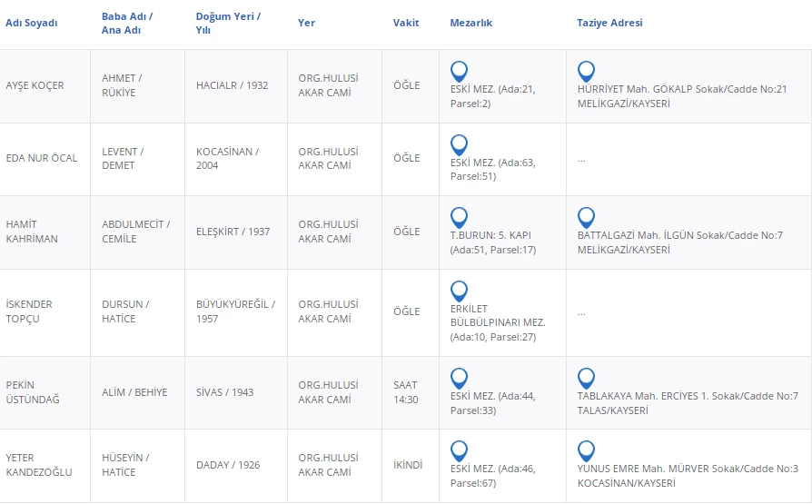Click the Vakit column header
This screenshot has width=812, height=504.
tap(406, 23)
